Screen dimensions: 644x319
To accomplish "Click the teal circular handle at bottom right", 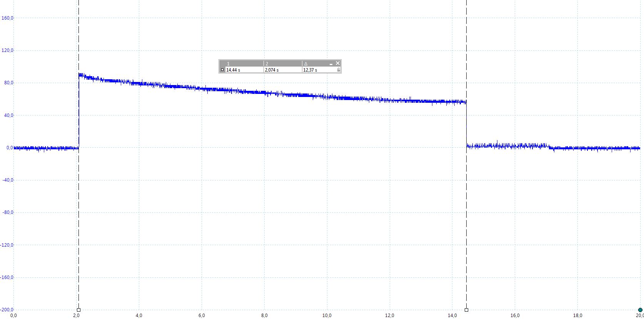I will click(x=640, y=310).
